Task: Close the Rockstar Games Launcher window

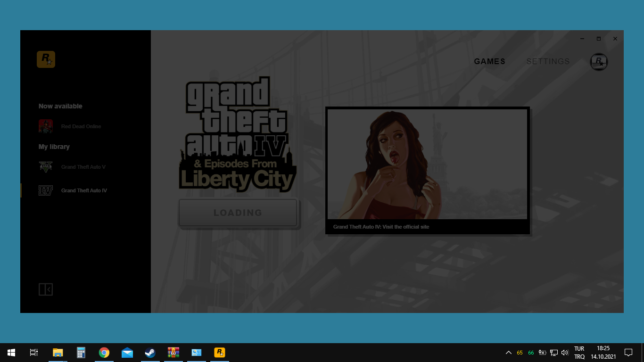Action: pos(615,39)
